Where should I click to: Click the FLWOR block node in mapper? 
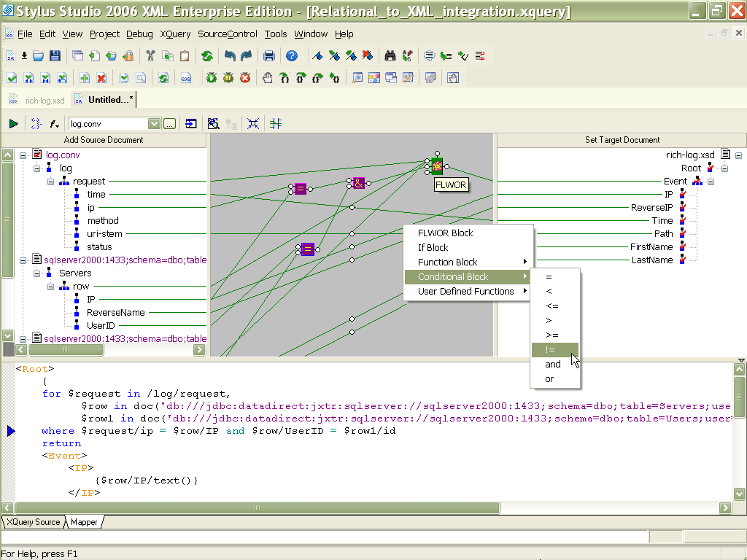(437, 167)
